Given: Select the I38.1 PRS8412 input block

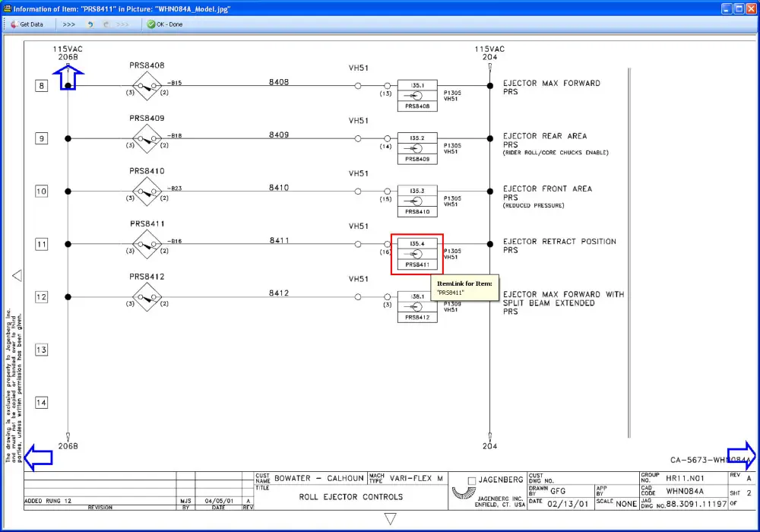Looking at the screenshot, I should tap(417, 306).
